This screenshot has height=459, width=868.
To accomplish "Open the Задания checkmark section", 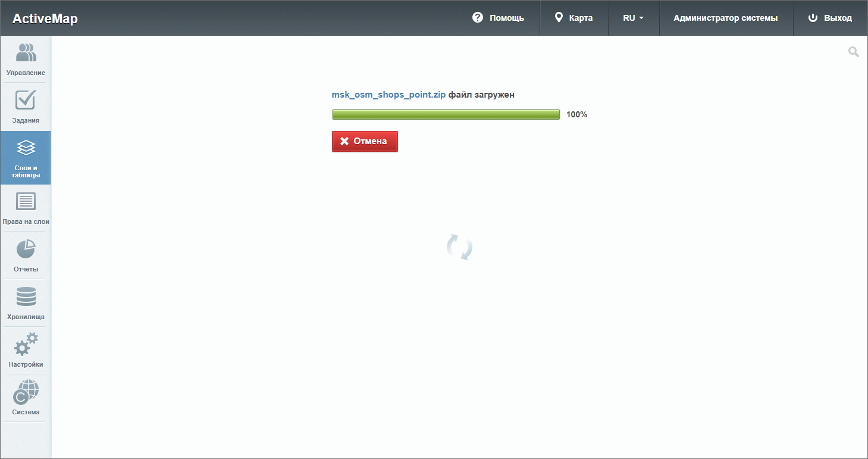I will coord(26,107).
